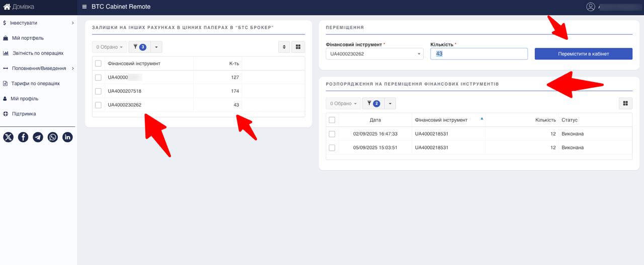Image resolution: width=644 pixels, height=265 pixels.
Task: Open the Telegram social icon
Action: point(38,137)
